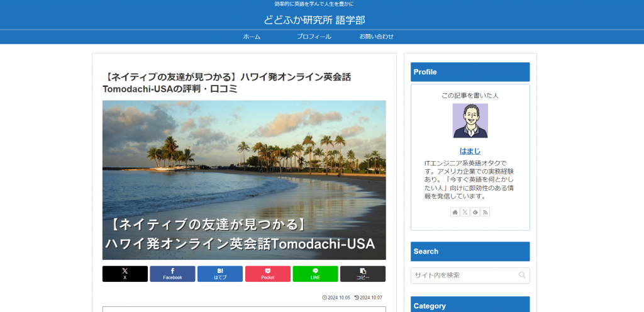The height and width of the screenshot is (312, 644).
Task: Click the article title heading
Action: (226, 83)
